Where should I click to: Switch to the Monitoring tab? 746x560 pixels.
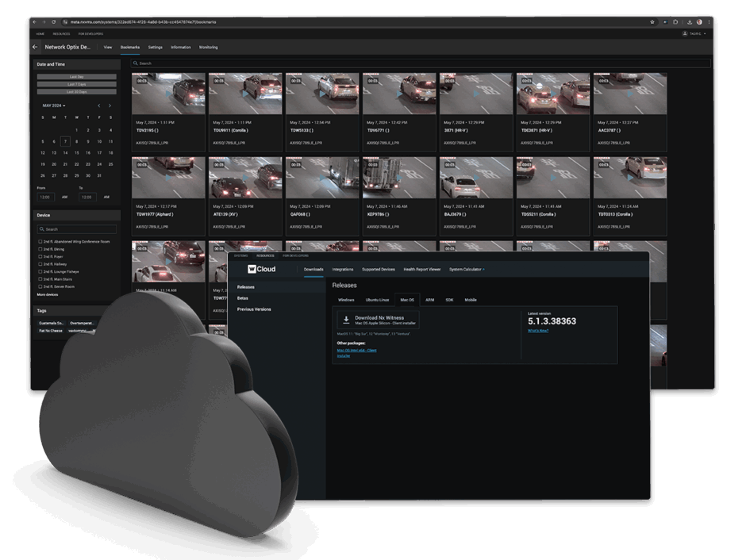(x=208, y=48)
